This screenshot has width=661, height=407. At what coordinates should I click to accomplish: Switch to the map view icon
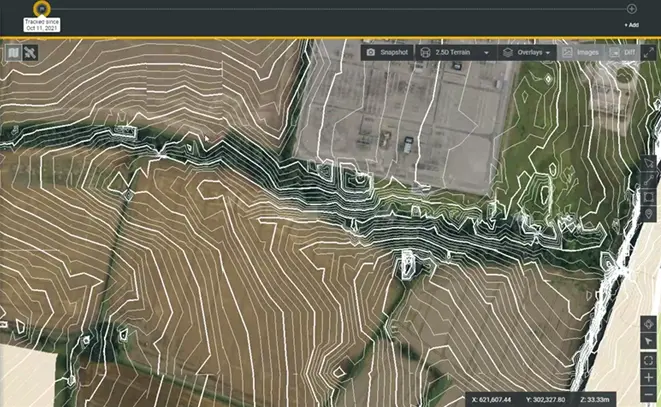coord(13,52)
